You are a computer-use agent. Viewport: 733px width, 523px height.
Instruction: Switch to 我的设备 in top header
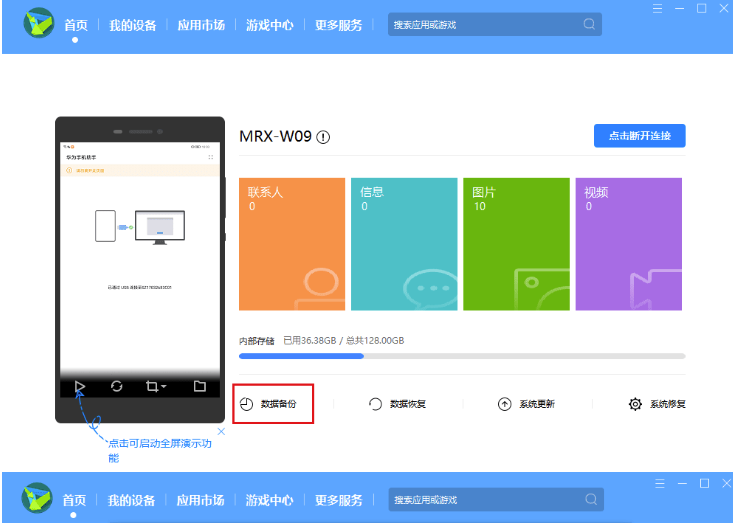click(x=133, y=25)
